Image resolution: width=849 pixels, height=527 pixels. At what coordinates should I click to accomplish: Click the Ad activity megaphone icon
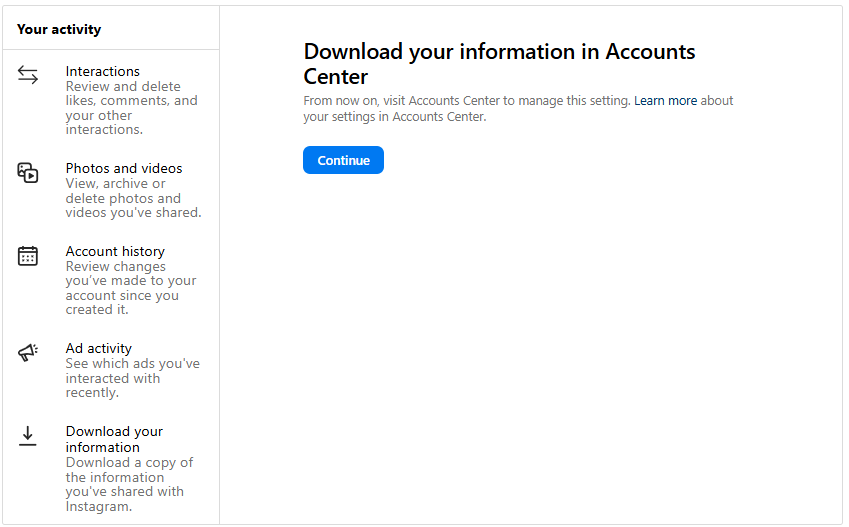[x=28, y=353]
